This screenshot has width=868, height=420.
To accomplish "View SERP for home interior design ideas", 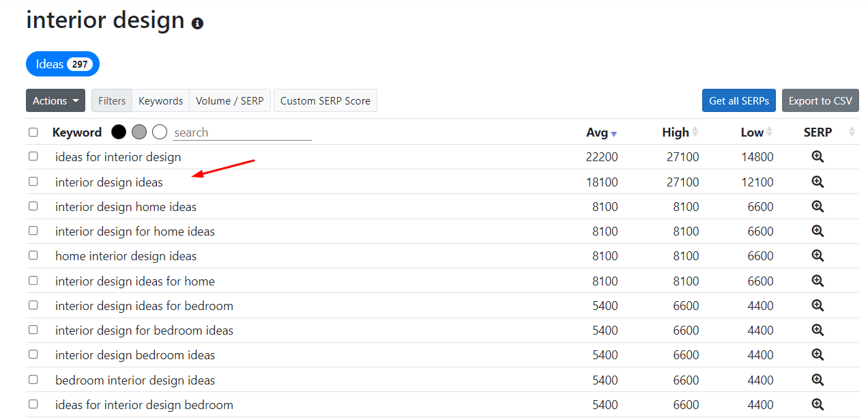I will [818, 256].
